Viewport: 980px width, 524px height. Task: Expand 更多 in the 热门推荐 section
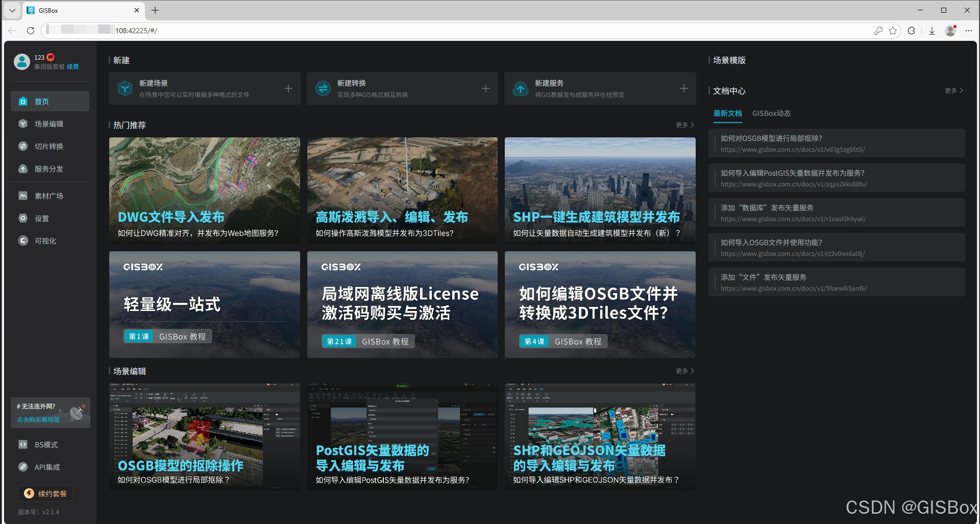[684, 125]
